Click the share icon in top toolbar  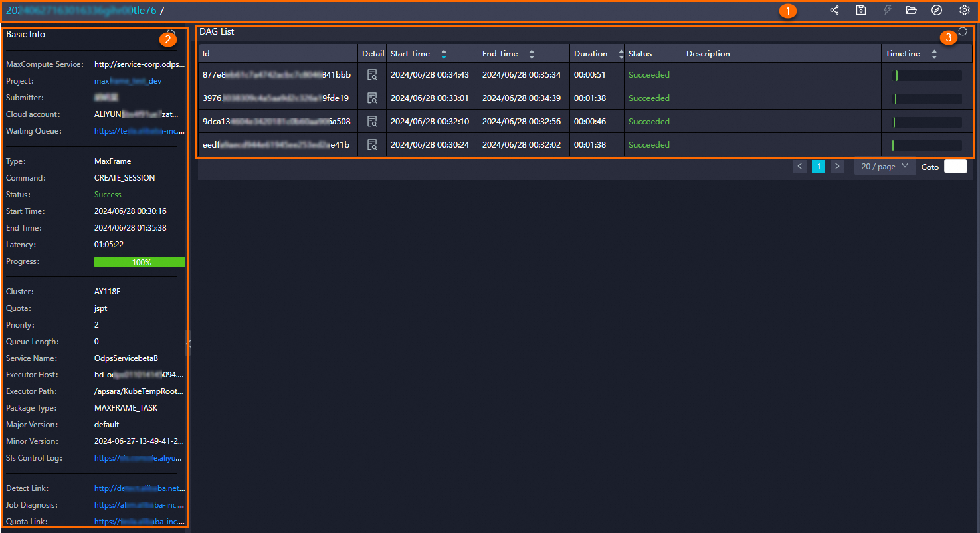point(834,10)
